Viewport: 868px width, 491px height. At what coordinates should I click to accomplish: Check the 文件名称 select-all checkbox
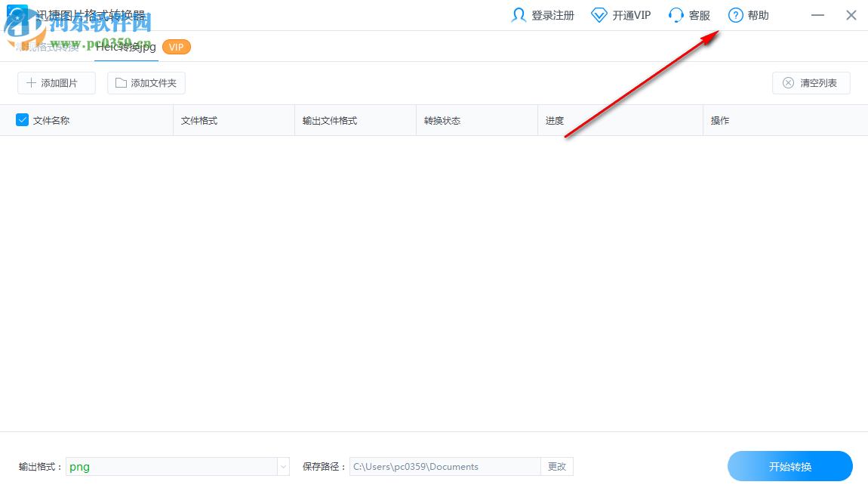(x=20, y=119)
